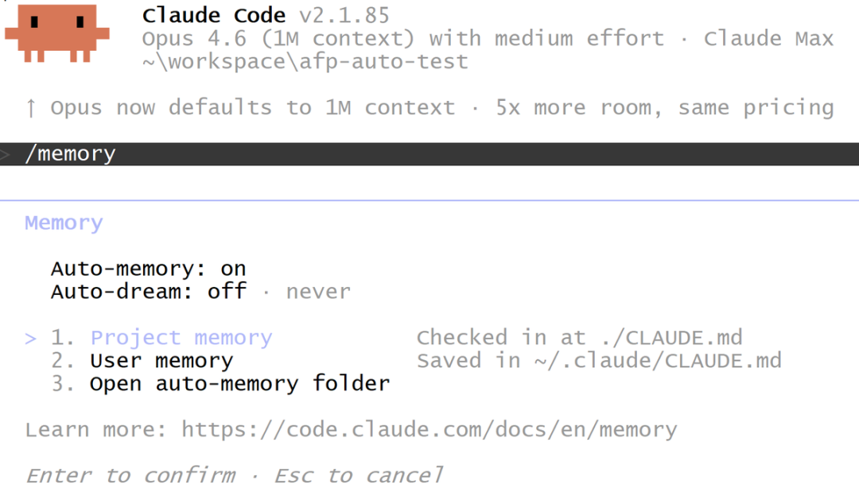Click the Claude Code v2.1.85 title
859x504 pixels.
(266, 15)
